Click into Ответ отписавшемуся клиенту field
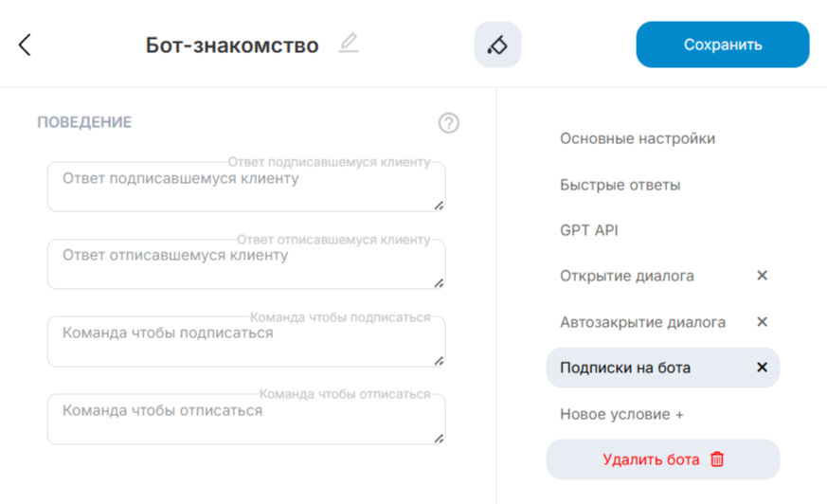Viewport: 827px width, 504px height. [x=244, y=264]
